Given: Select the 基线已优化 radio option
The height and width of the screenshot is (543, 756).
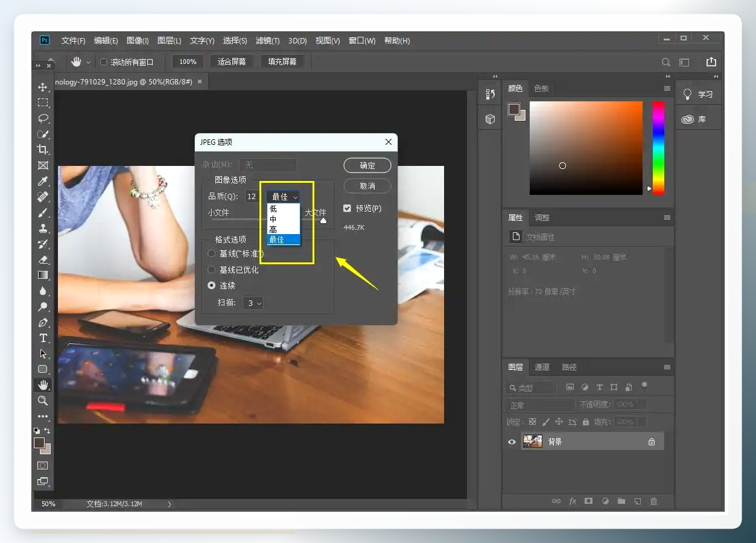Looking at the screenshot, I should click(211, 270).
